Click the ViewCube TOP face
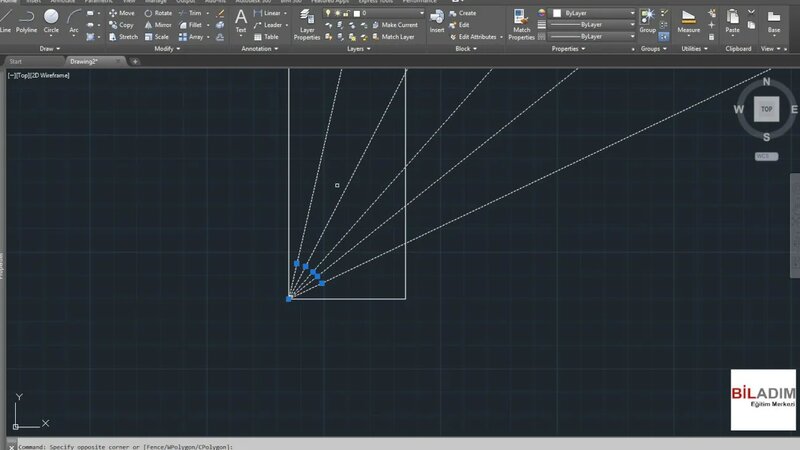 coord(766,109)
